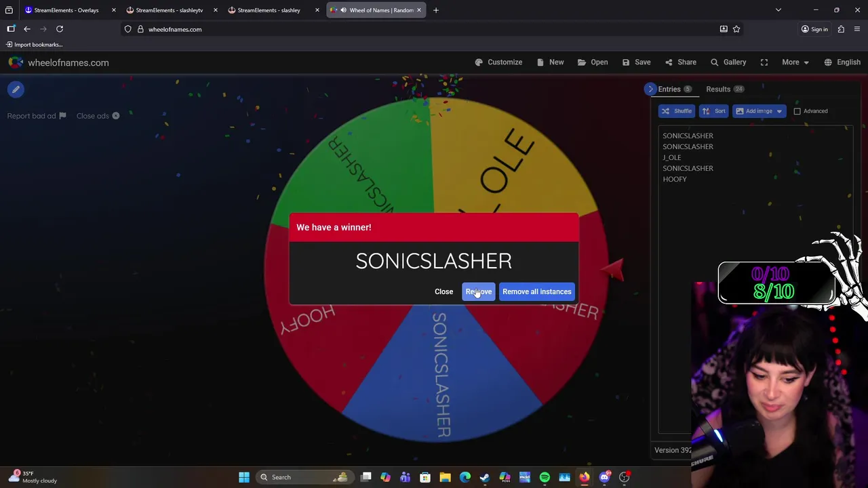The width and height of the screenshot is (868, 488).
Task: Create a New wheel
Action: tap(550, 62)
